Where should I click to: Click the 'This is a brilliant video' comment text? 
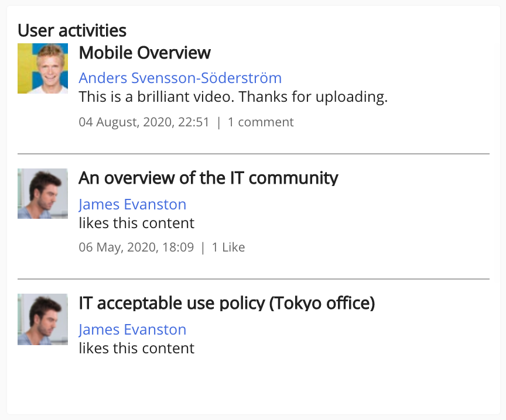pos(233,97)
